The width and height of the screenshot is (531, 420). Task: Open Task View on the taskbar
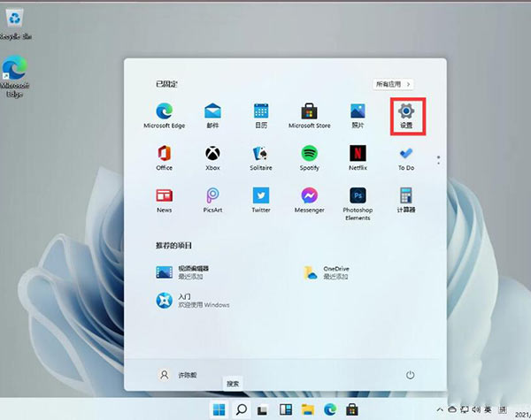pyautogui.click(x=263, y=410)
